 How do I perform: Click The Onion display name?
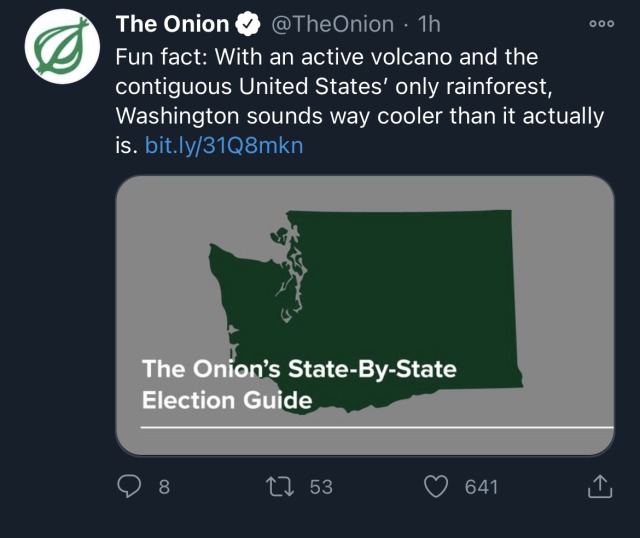tap(172, 24)
